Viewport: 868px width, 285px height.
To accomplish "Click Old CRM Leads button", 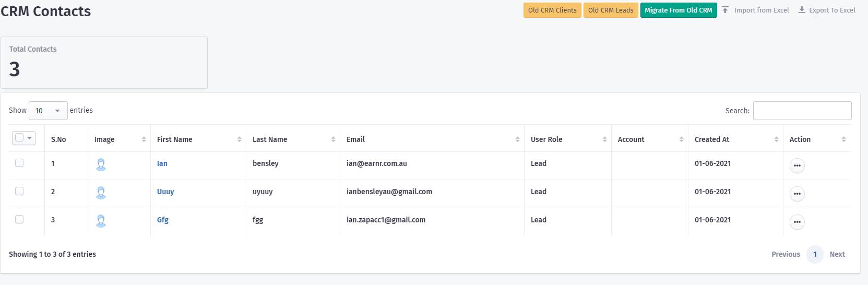I will point(611,10).
